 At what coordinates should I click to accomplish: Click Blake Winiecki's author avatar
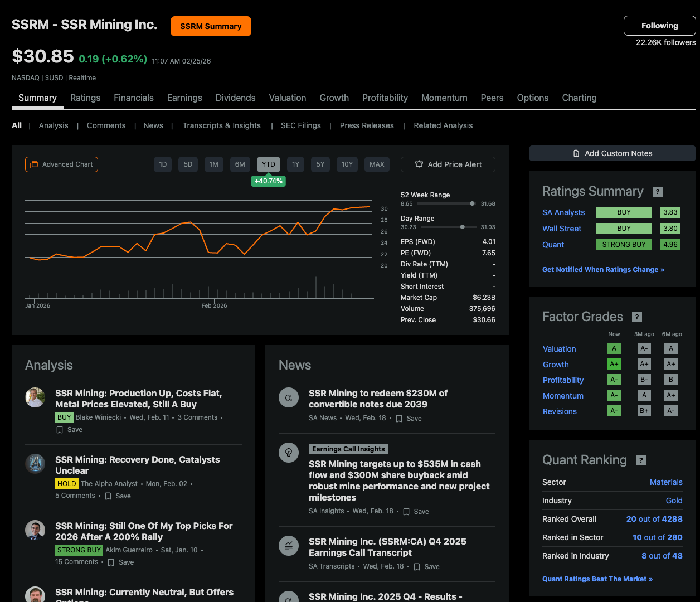[35, 397]
